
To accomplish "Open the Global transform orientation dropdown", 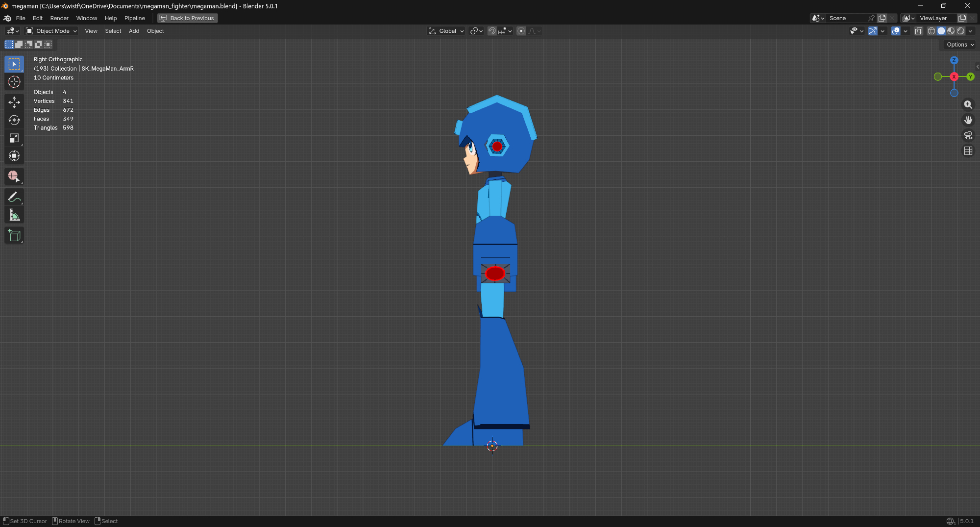I will tap(446, 31).
